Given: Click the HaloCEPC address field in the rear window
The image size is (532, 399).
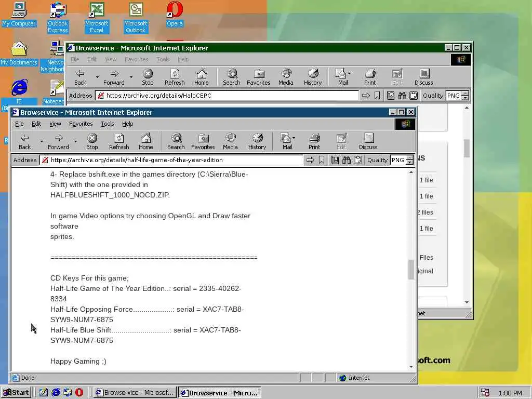Looking at the screenshot, I should coord(227,96).
